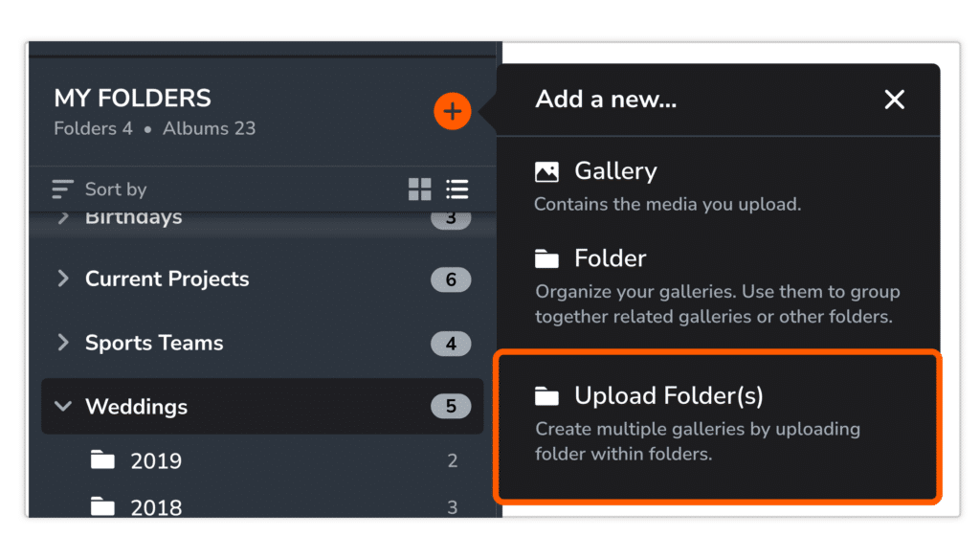Close the Add a new popup
This screenshot has width=980, height=559.
[x=894, y=100]
